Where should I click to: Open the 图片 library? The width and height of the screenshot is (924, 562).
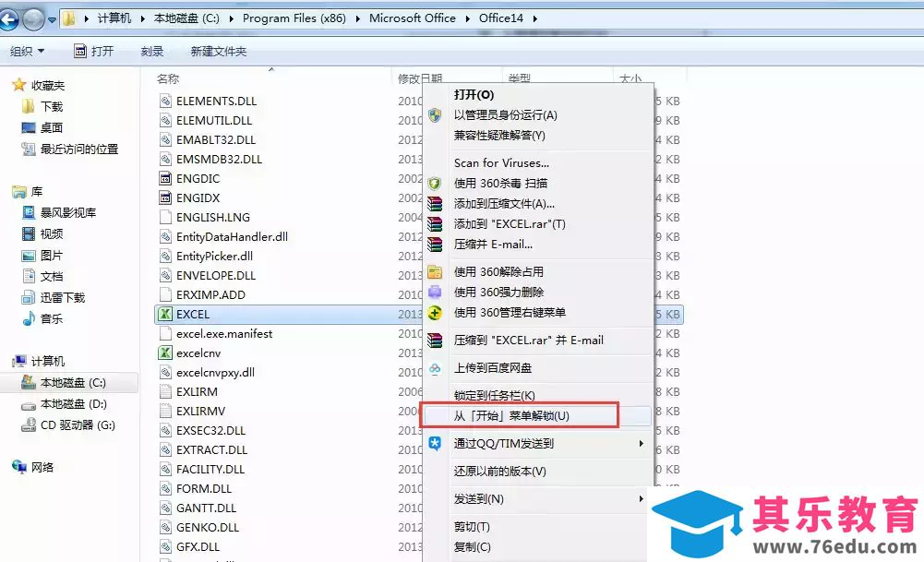coord(52,255)
